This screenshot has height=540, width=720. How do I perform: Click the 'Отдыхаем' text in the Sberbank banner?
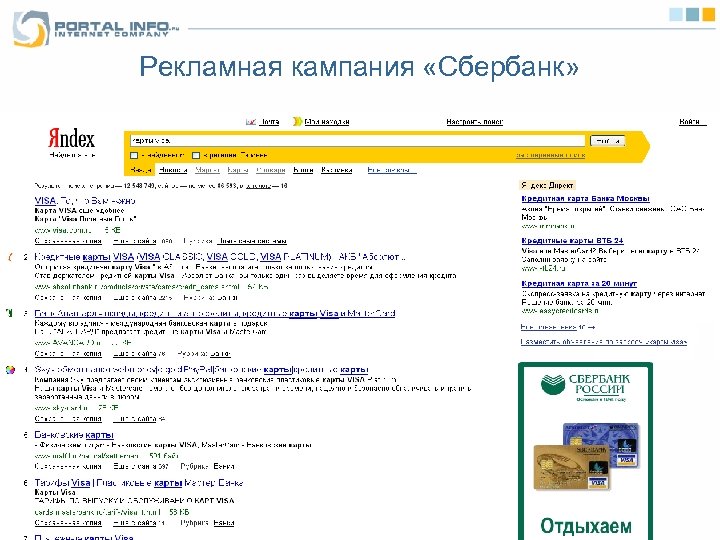[585, 526]
